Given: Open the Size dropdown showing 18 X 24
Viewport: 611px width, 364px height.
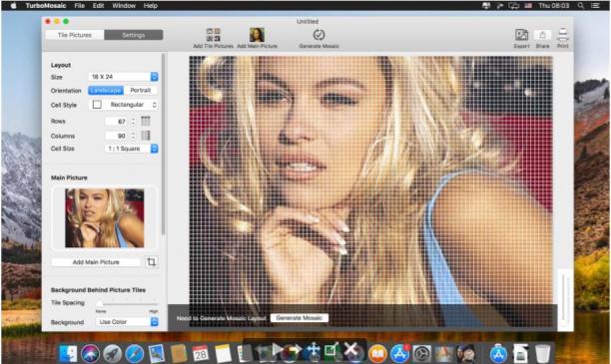Looking at the screenshot, I should click(123, 77).
